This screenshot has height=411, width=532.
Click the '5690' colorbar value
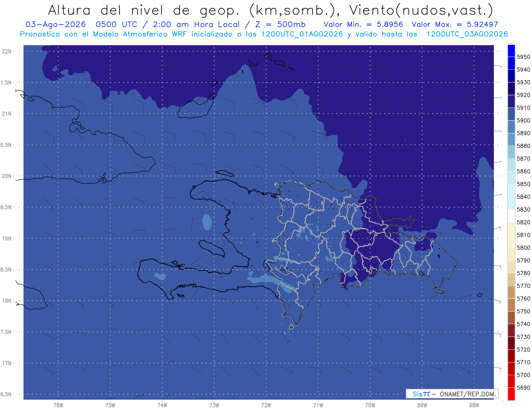pos(524,388)
